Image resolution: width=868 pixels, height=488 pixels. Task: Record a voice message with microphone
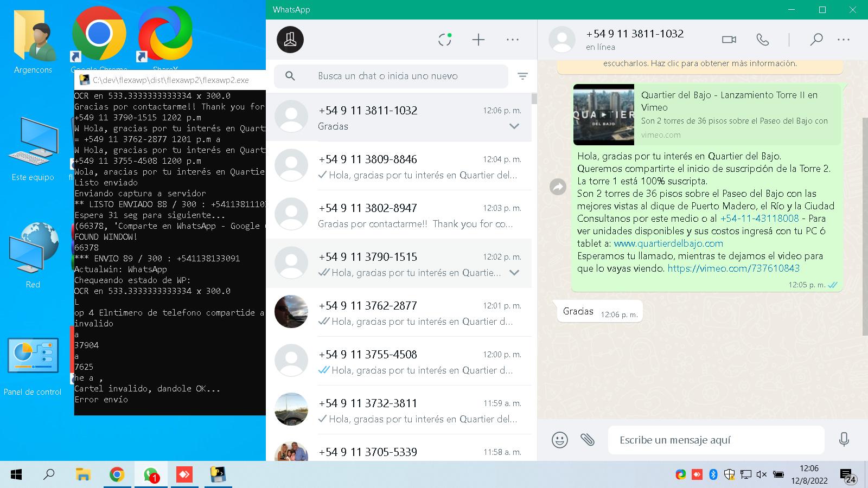[844, 440]
